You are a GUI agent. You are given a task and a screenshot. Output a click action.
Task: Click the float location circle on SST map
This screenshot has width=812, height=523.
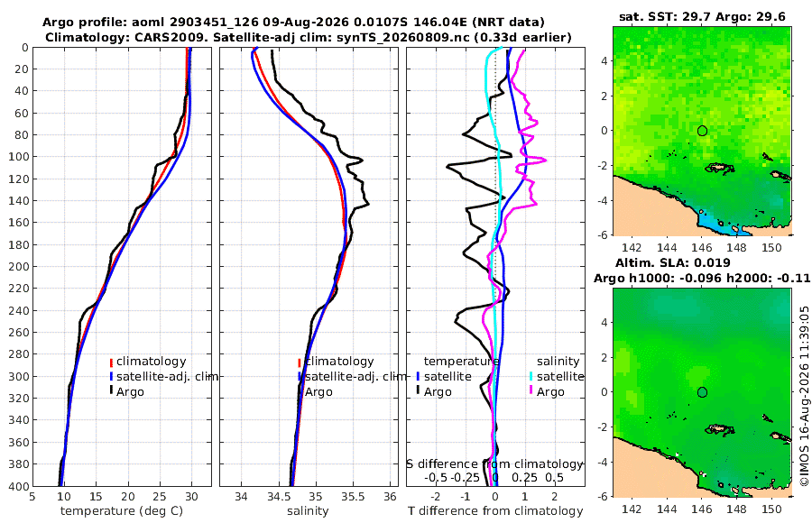(x=702, y=131)
